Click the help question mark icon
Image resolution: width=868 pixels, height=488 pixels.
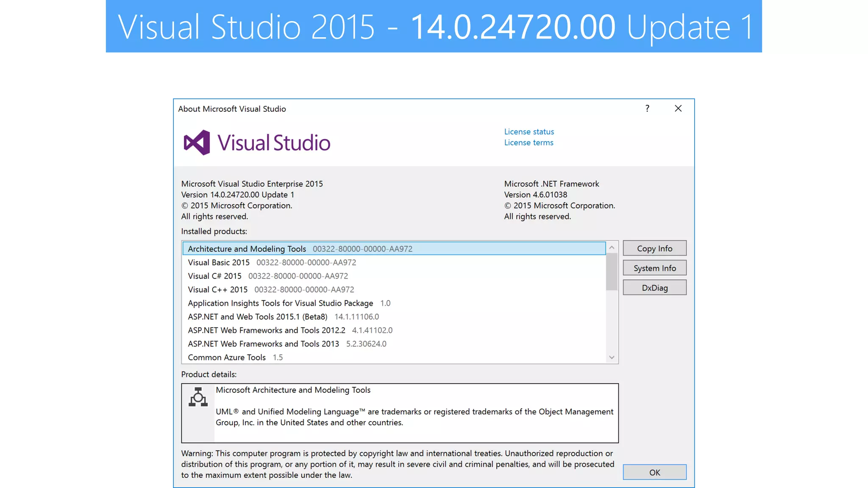(647, 108)
